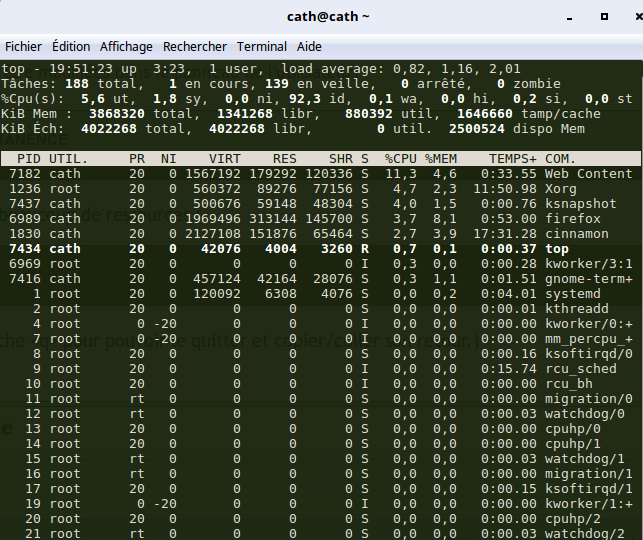The image size is (643, 540).
Task: Select the kworker/1:+ process name
Action: pyautogui.click(x=588, y=504)
